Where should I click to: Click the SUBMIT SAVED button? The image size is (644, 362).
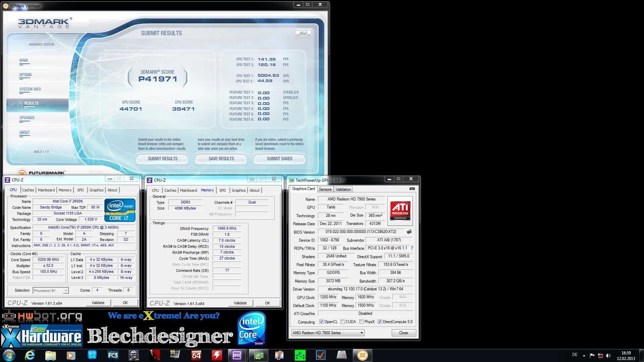pos(279,159)
